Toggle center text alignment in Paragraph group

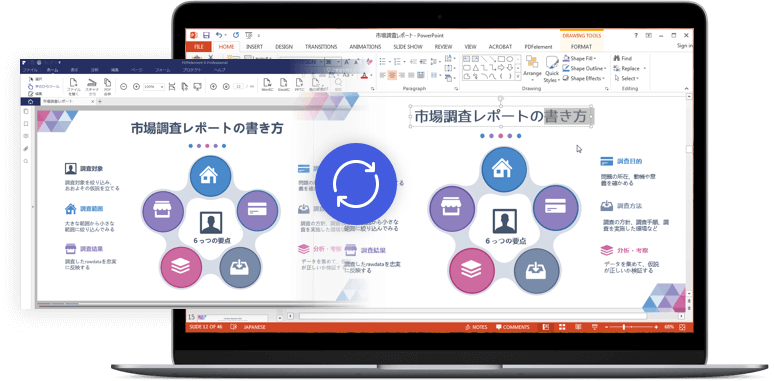(x=393, y=75)
